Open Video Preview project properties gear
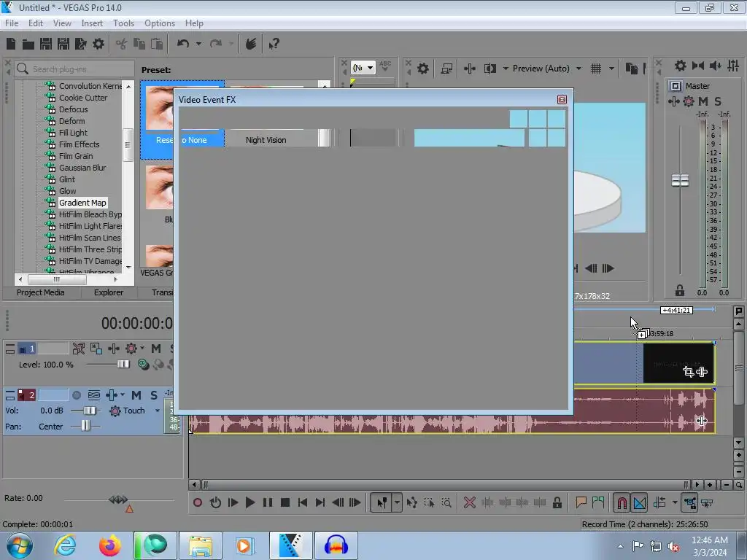Viewport: 747px width, 560px height. 422,69
